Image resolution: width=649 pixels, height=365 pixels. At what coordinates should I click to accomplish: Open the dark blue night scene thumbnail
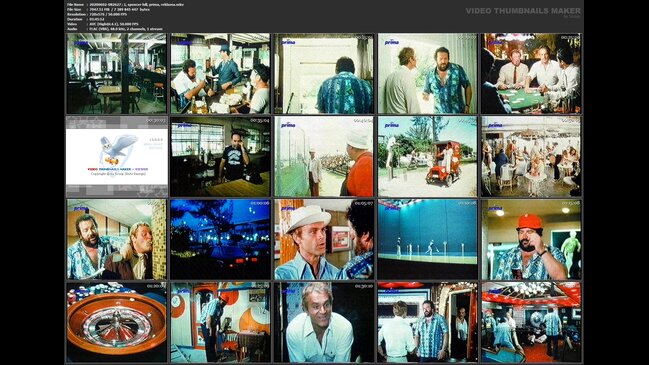click(x=220, y=240)
